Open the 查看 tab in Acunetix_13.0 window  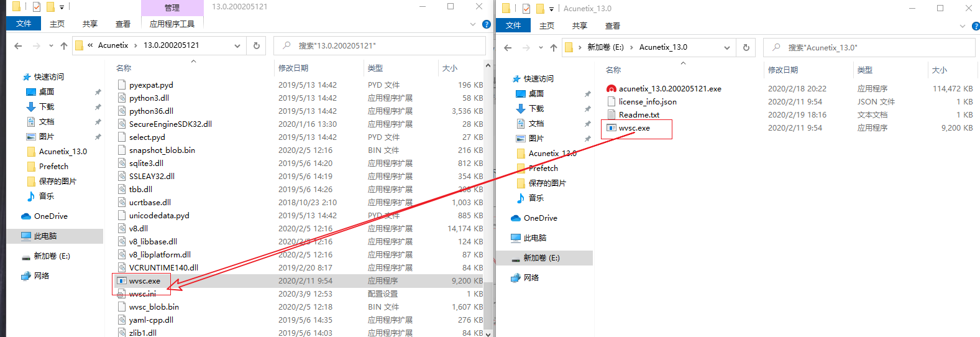pos(613,25)
